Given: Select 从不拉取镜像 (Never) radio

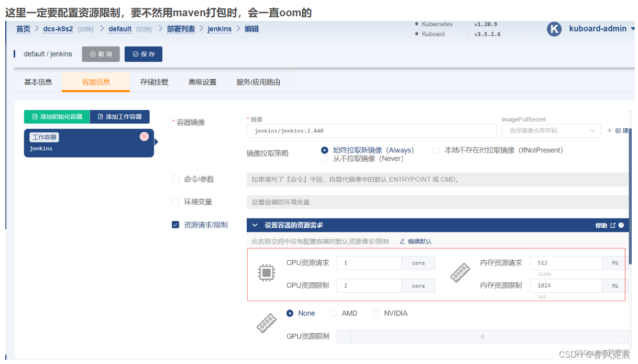Looking at the screenshot, I should click(325, 158).
